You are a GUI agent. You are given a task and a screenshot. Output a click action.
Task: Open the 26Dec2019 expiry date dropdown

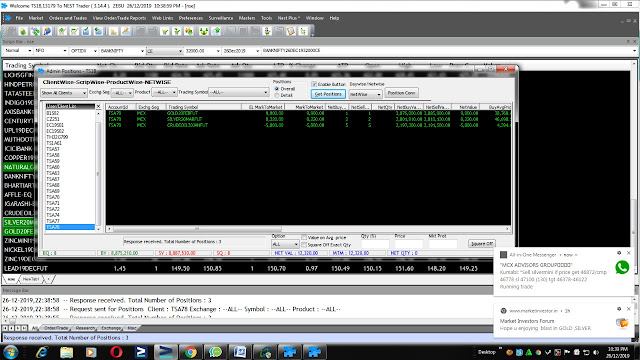[x=241, y=51]
